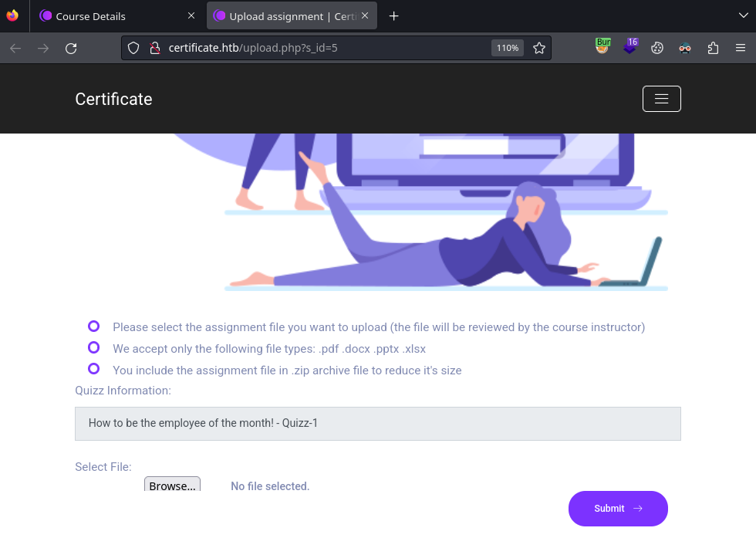Screen dimensions: 756x538
Task: Toggle the site navigation hamburger menu
Action: (x=661, y=99)
